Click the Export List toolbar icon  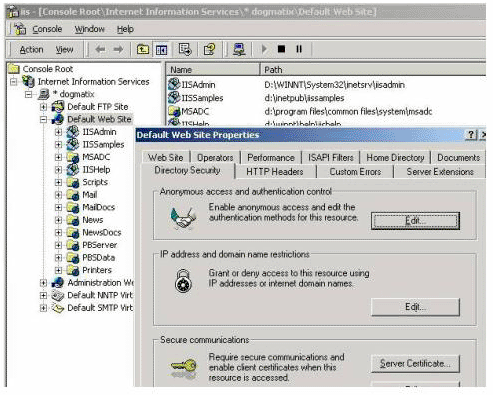185,49
